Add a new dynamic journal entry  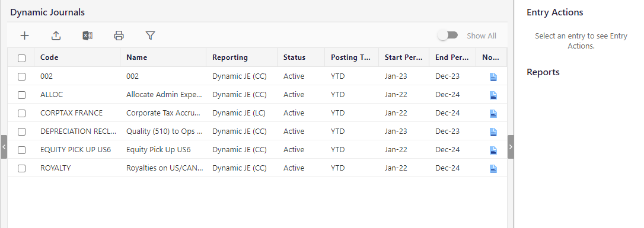point(25,36)
